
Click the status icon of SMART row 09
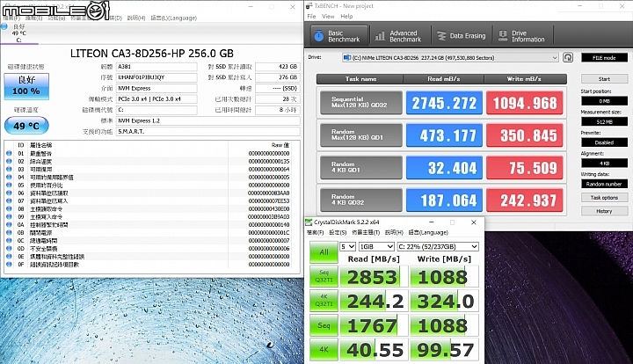tap(9, 216)
